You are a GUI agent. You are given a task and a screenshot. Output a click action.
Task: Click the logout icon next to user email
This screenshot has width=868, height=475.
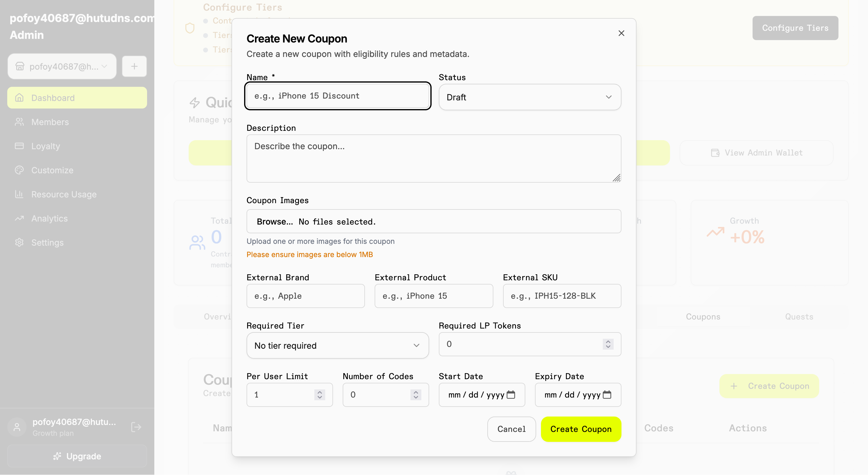pos(136,427)
